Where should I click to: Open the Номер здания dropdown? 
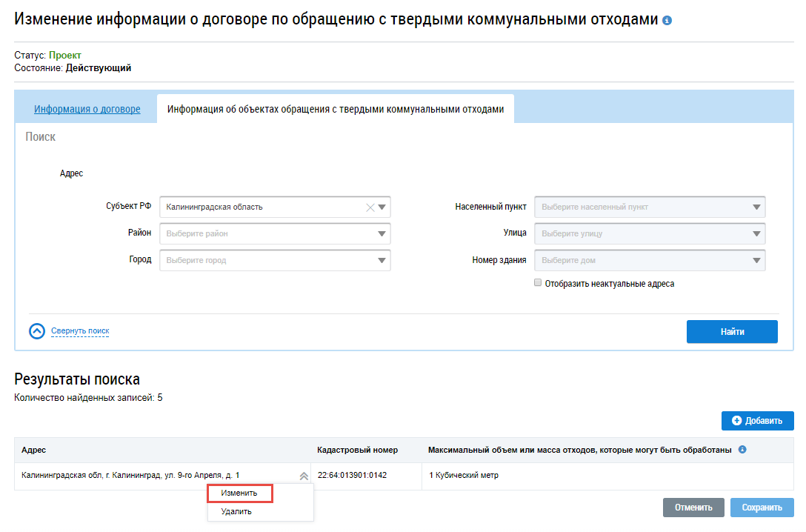[756, 261]
